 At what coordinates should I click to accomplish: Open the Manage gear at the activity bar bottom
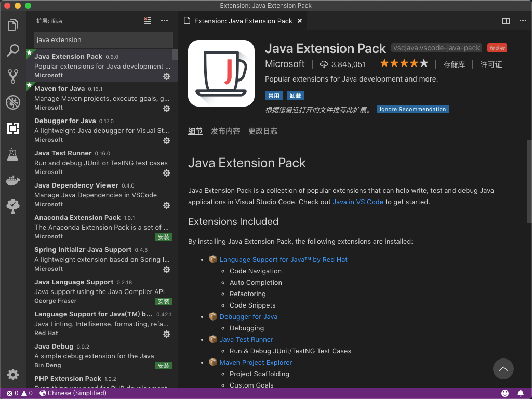point(13,374)
